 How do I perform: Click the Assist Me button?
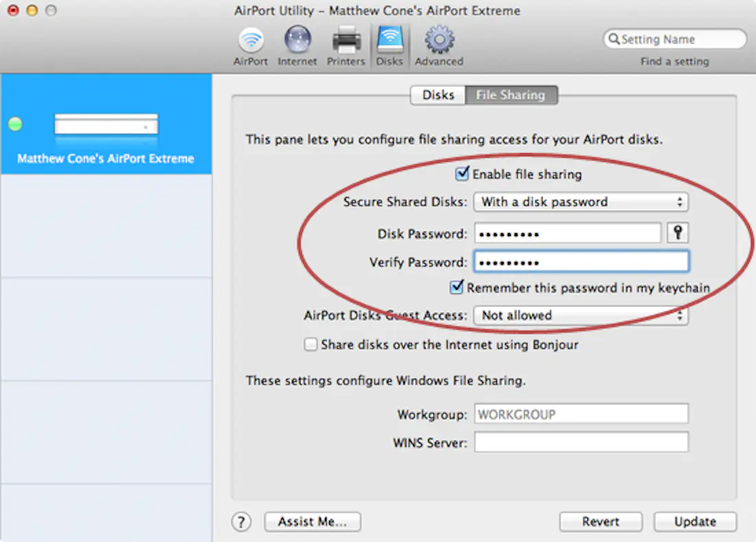(312, 522)
